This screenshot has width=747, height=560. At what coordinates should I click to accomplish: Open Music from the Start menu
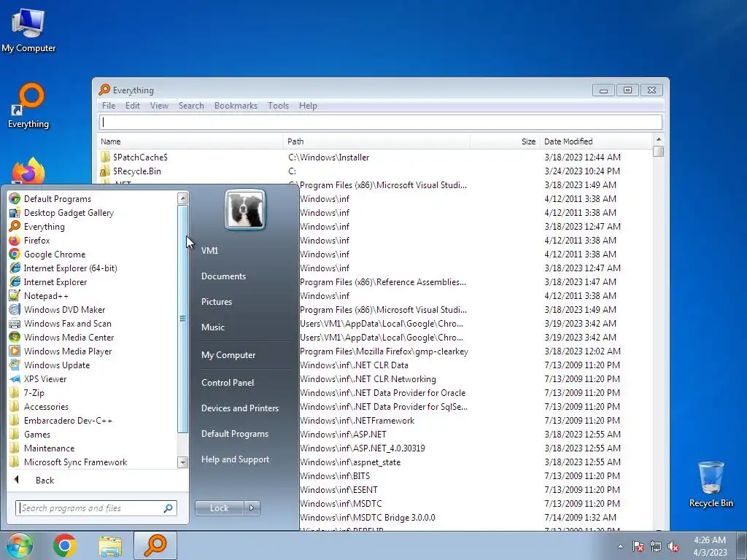pos(212,327)
